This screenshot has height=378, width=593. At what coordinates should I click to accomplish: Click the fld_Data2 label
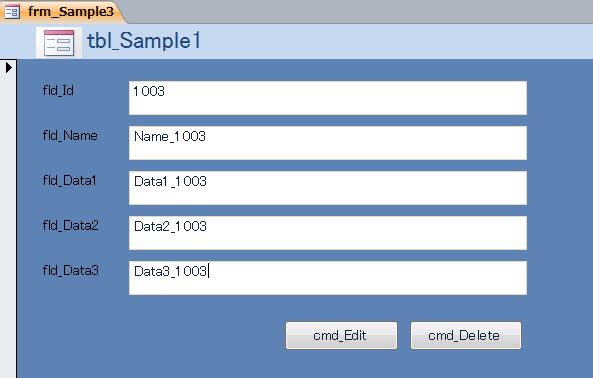coord(70,226)
